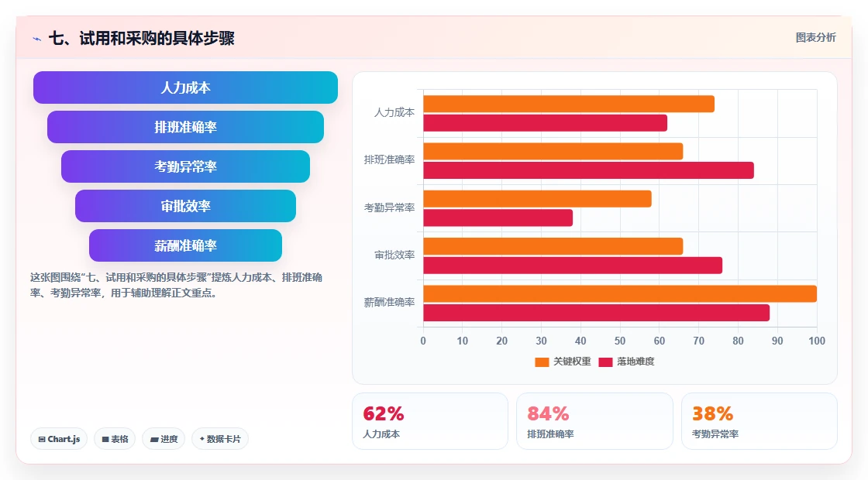Click the red 薪酬准确率 chart bar

(596, 313)
